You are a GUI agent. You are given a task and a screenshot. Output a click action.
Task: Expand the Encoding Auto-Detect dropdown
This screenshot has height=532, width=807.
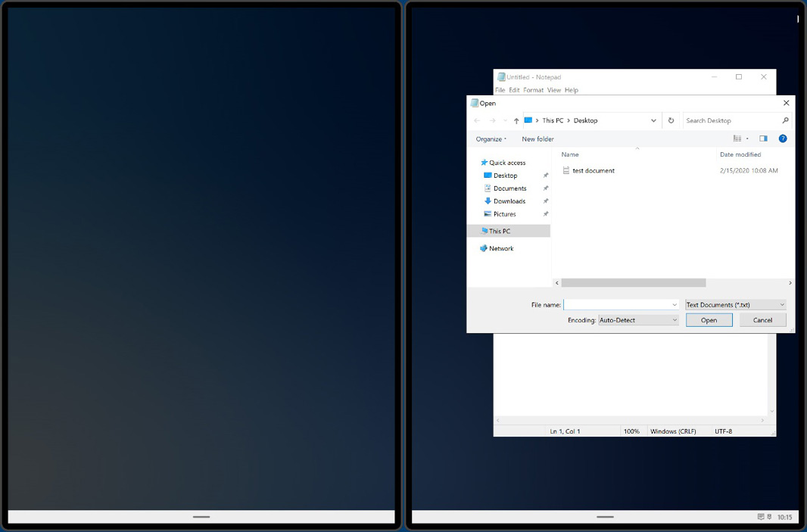pos(638,320)
